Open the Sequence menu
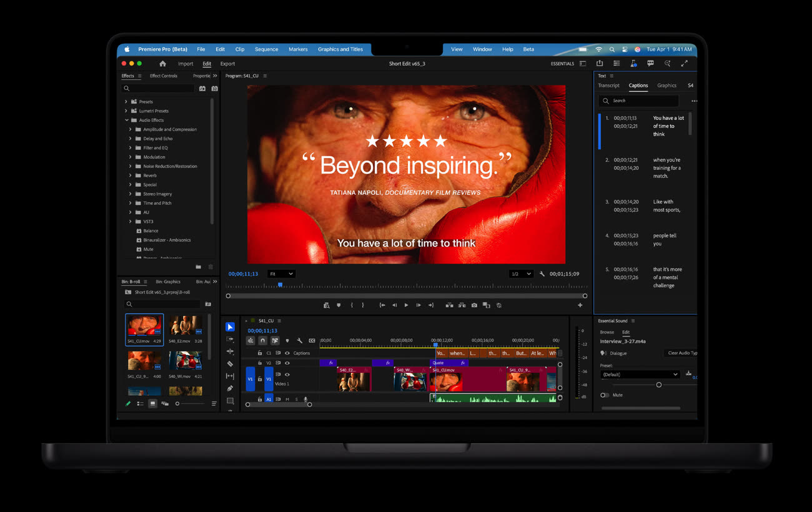 pos(266,49)
